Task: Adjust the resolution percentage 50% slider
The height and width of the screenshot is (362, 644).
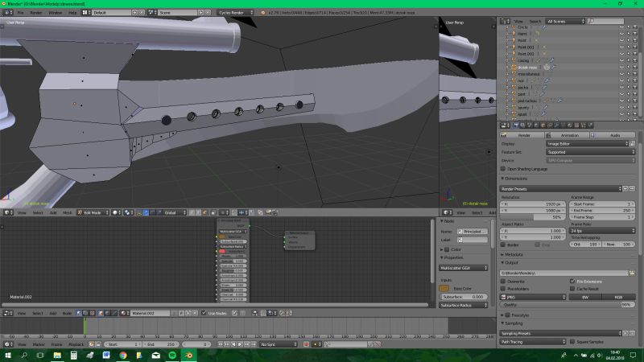Action: point(533,217)
